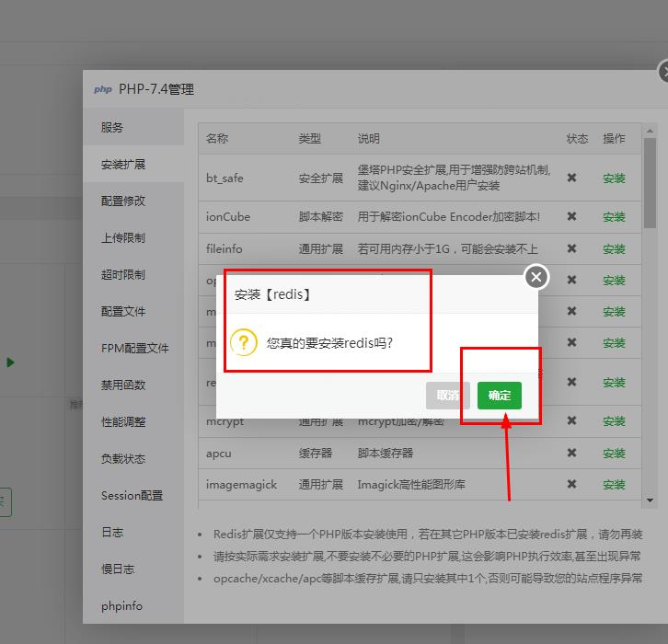
Task: Install the bt_safe extension
Action: 614,178
